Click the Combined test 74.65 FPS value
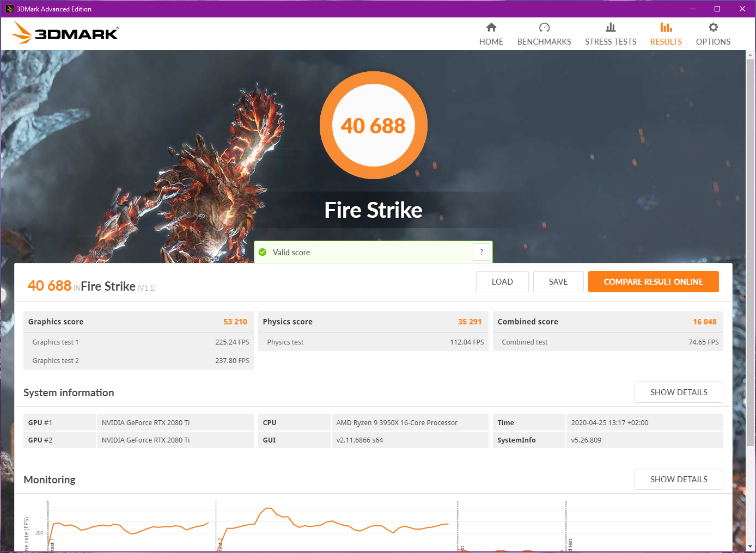Viewport: 756px width, 553px height. (x=704, y=342)
